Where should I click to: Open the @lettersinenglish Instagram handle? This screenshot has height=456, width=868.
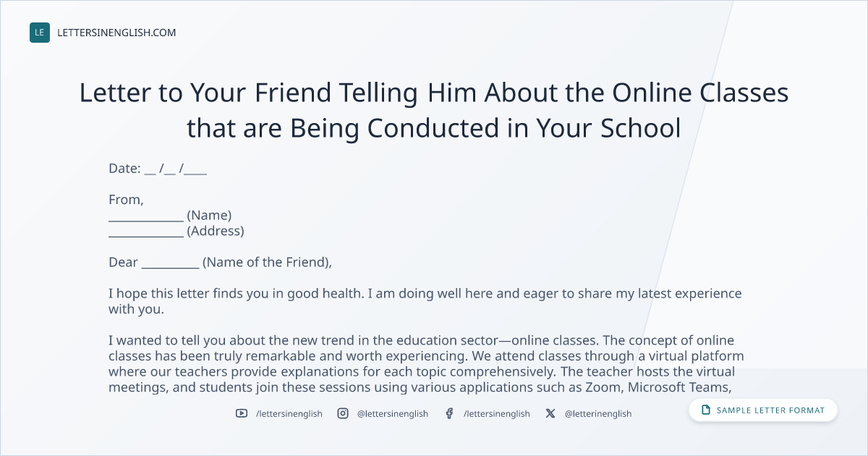393,413
